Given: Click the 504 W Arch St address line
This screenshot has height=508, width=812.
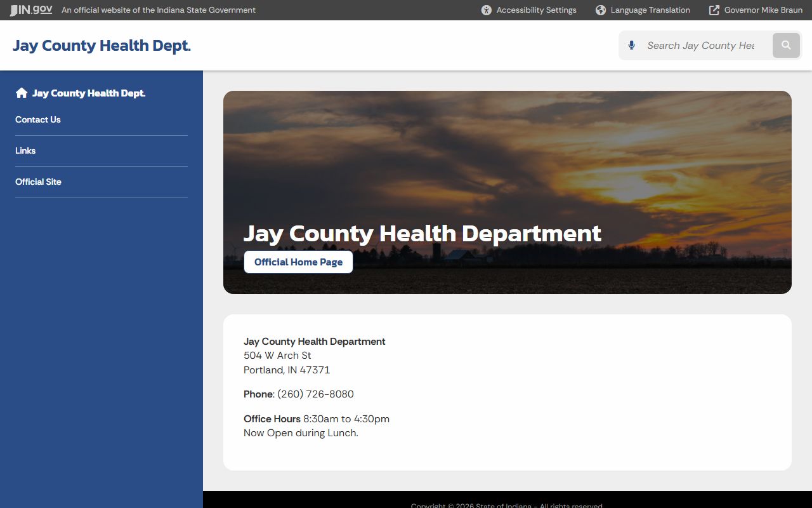Looking at the screenshot, I should [x=277, y=356].
